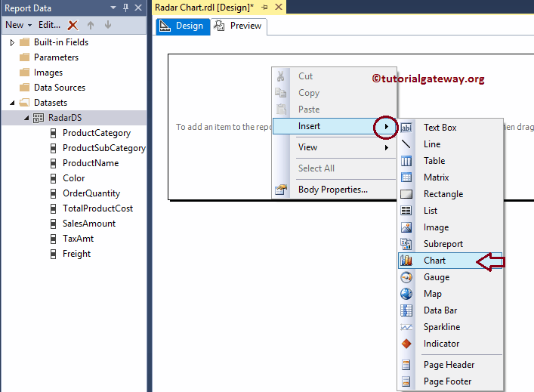Click the Page Footer icon

pos(406,381)
